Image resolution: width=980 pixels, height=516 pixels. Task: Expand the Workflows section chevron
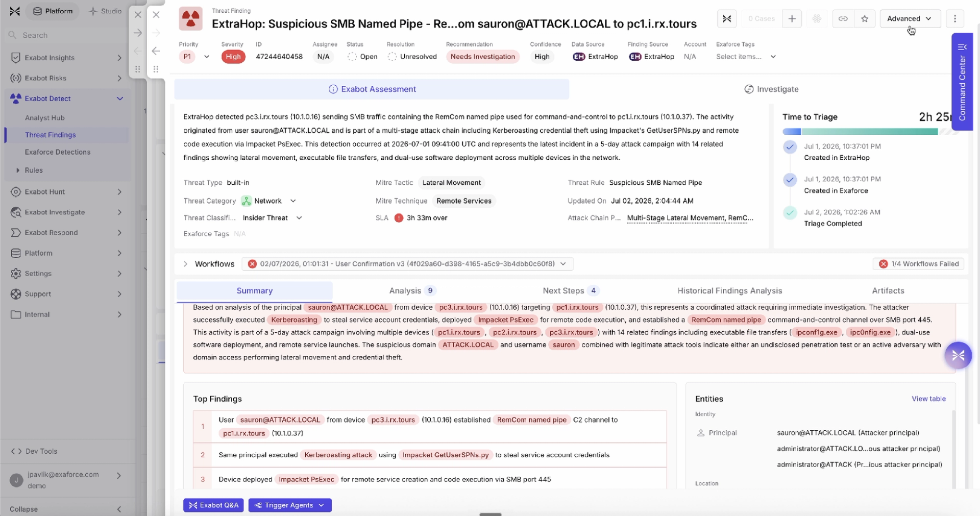pyautogui.click(x=185, y=264)
